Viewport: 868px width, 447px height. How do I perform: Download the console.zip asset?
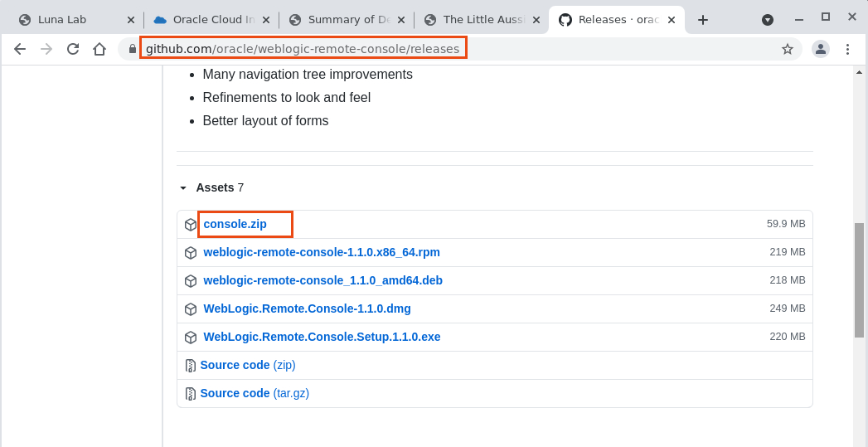tap(235, 224)
